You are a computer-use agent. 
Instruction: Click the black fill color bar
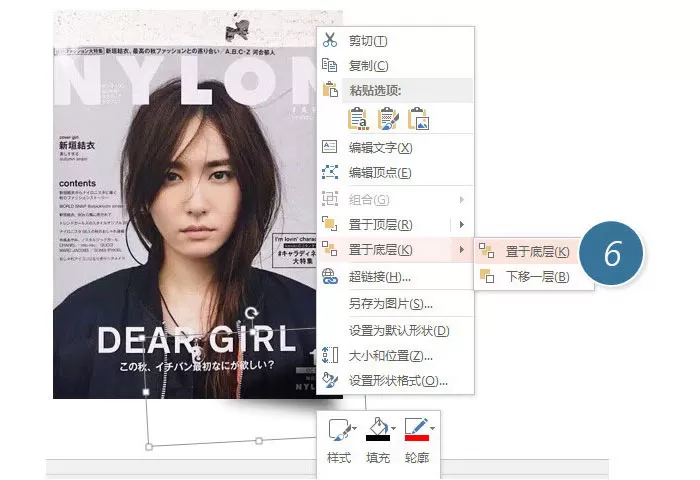[x=378, y=438]
